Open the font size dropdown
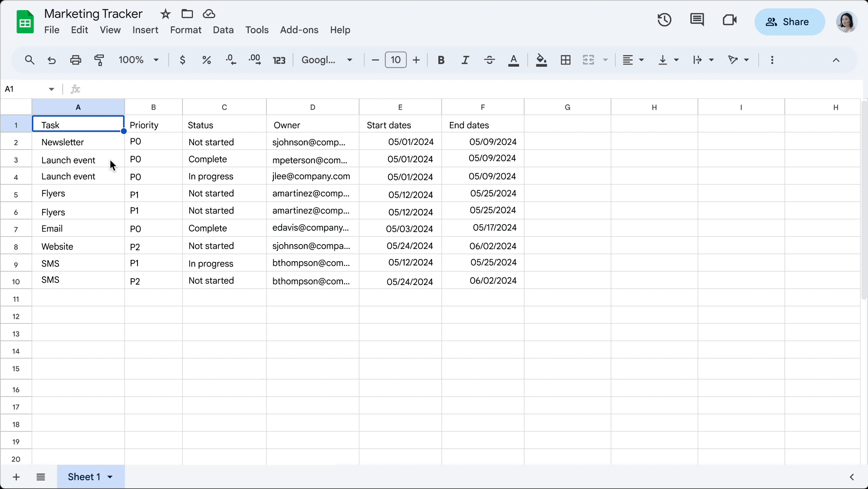 [x=395, y=60]
